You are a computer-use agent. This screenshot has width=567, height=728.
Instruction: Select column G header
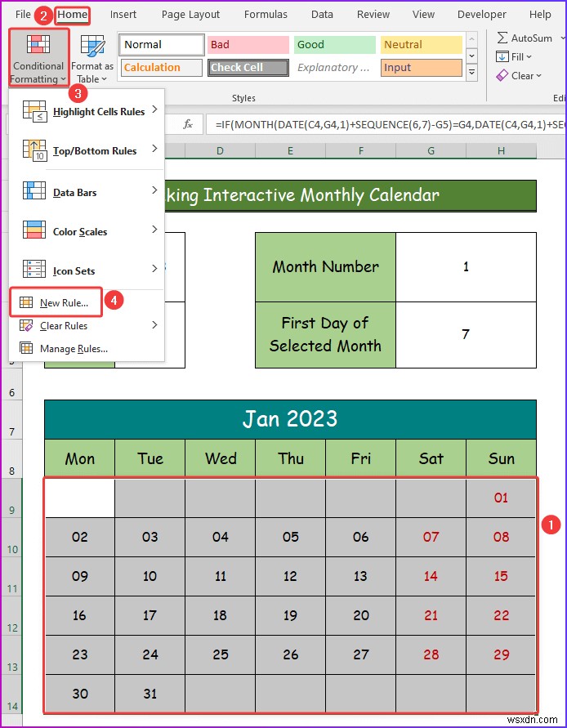431,150
